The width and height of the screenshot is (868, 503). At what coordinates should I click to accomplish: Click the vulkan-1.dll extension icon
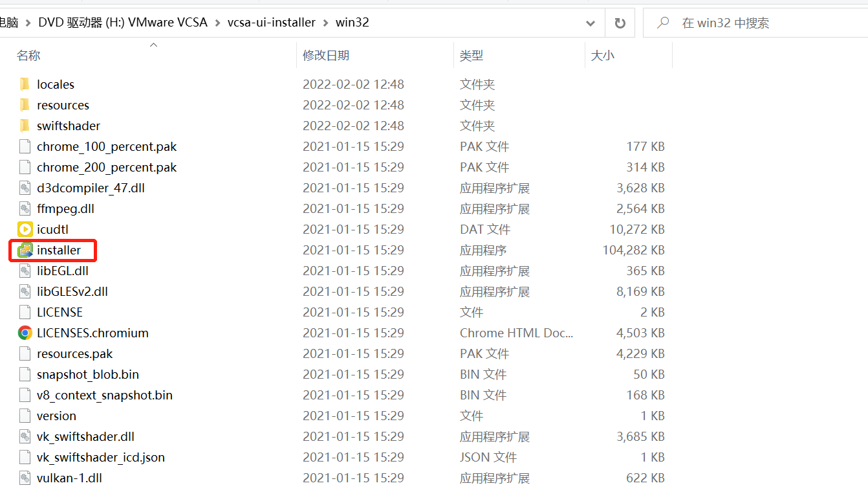pos(25,478)
